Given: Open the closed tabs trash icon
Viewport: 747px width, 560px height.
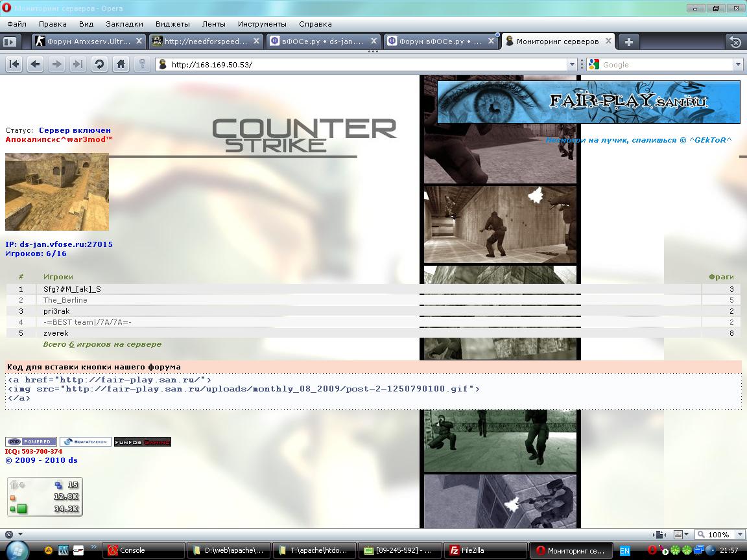Looking at the screenshot, I should tap(735, 41).
